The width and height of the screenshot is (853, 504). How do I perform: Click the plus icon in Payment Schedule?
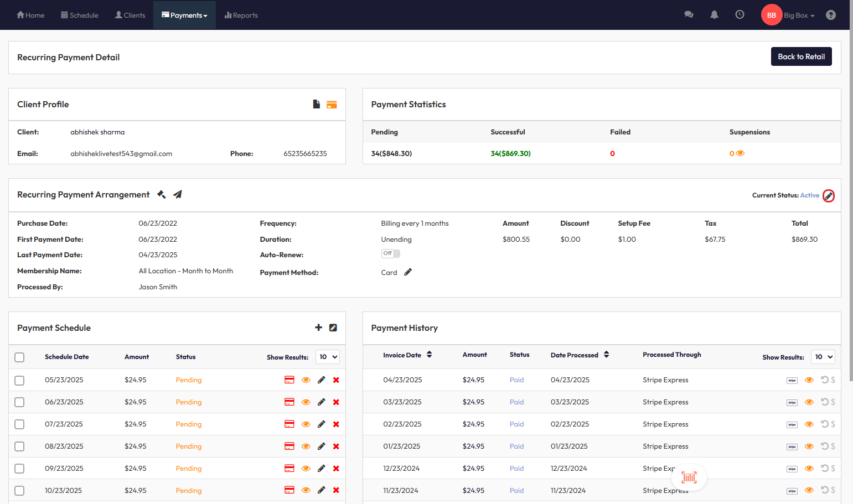[318, 328]
